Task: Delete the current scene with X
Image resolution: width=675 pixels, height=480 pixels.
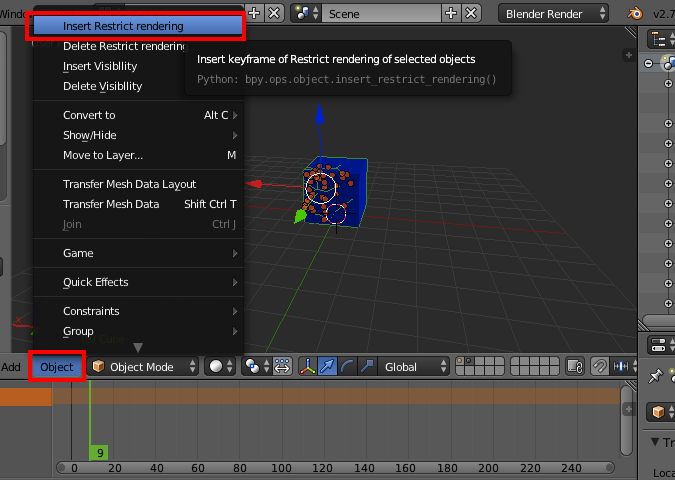Action: coord(471,13)
